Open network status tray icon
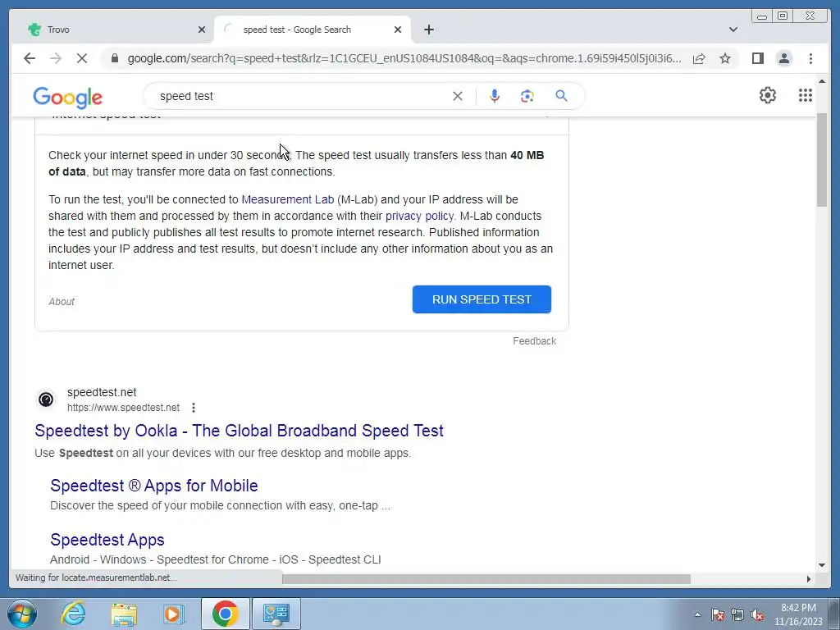The width and height of the screenshot is (840, 630). pos(737,615)
